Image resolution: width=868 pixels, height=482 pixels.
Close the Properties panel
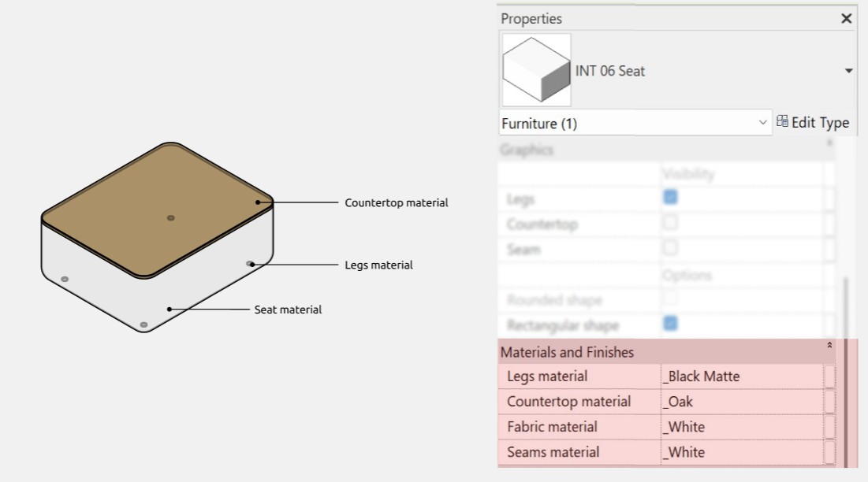pos(846,19)
